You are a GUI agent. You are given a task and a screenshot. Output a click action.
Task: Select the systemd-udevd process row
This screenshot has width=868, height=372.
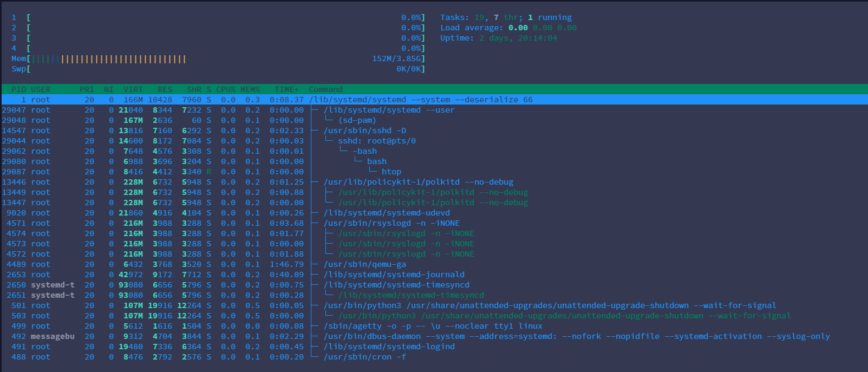(x=387, y=213)
